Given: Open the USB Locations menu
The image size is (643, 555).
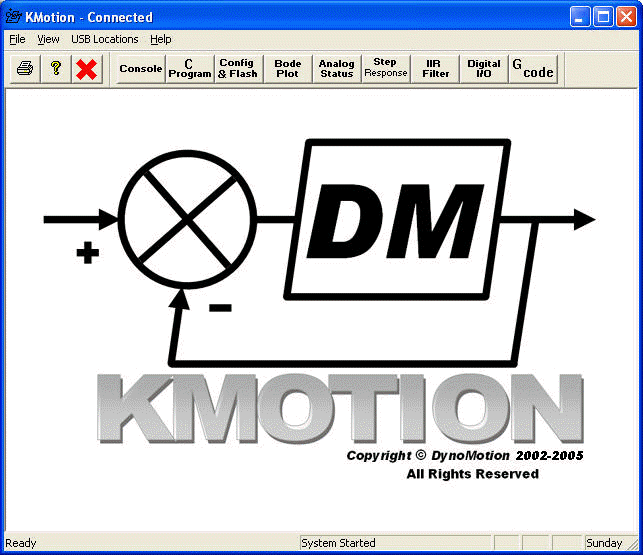Looking at the screenshot, I should 105,39.
